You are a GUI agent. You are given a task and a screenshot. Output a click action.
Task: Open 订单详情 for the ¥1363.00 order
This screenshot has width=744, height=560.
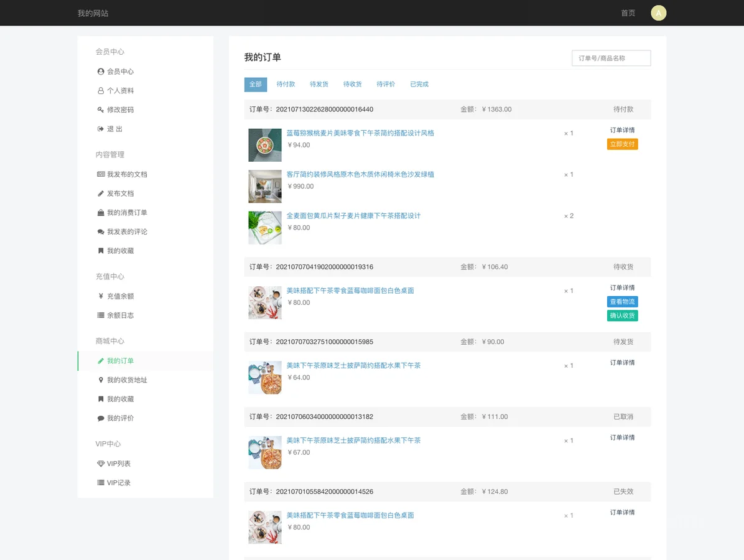click(x=622, y=131)
